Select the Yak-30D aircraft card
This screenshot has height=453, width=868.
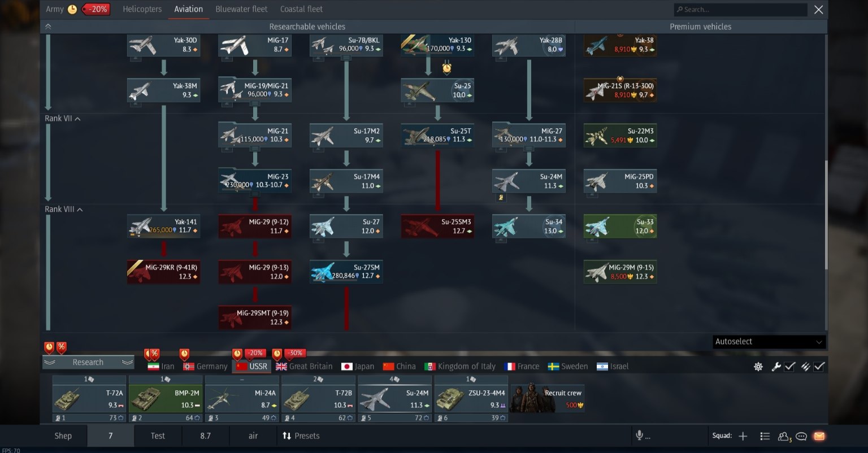click(x=164, y=45)
